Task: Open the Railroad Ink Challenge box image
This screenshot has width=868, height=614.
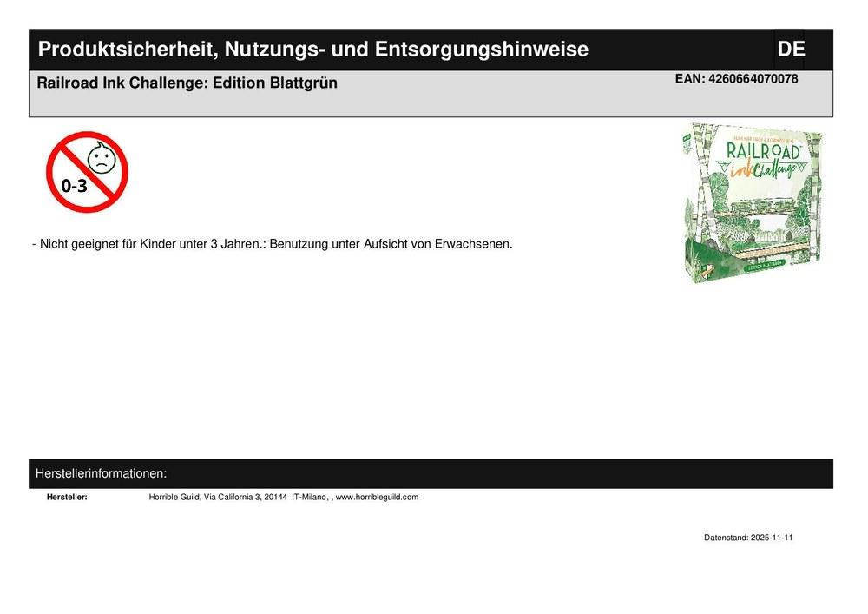Action: point(752,203)
